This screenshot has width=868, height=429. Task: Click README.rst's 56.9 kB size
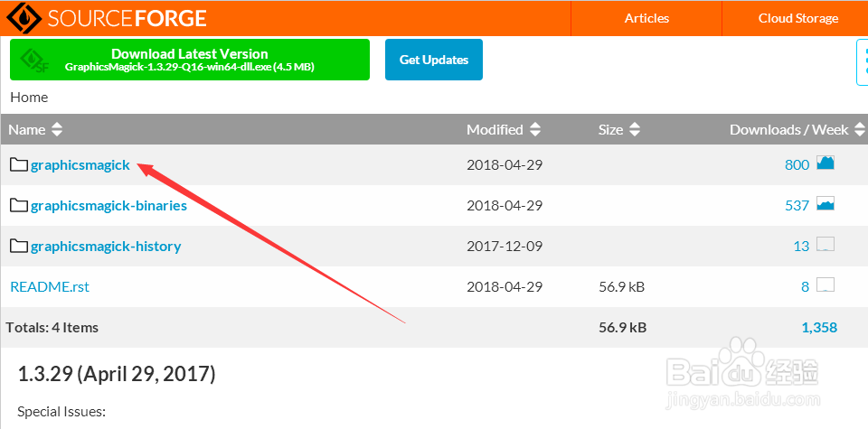click(622, 287)
